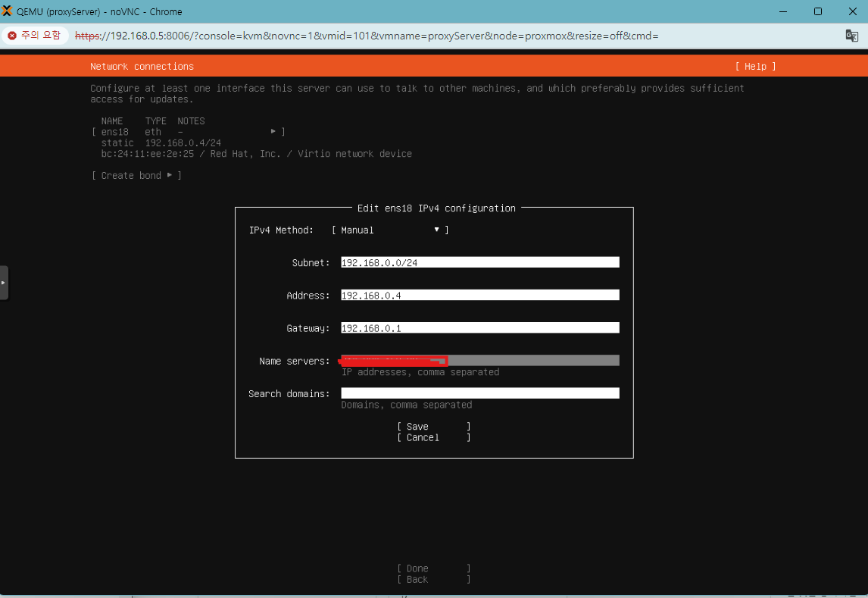Viewport: 868px width, 598px height.
Task: Maximize the Chrome noVNC window
Action: 817,11
